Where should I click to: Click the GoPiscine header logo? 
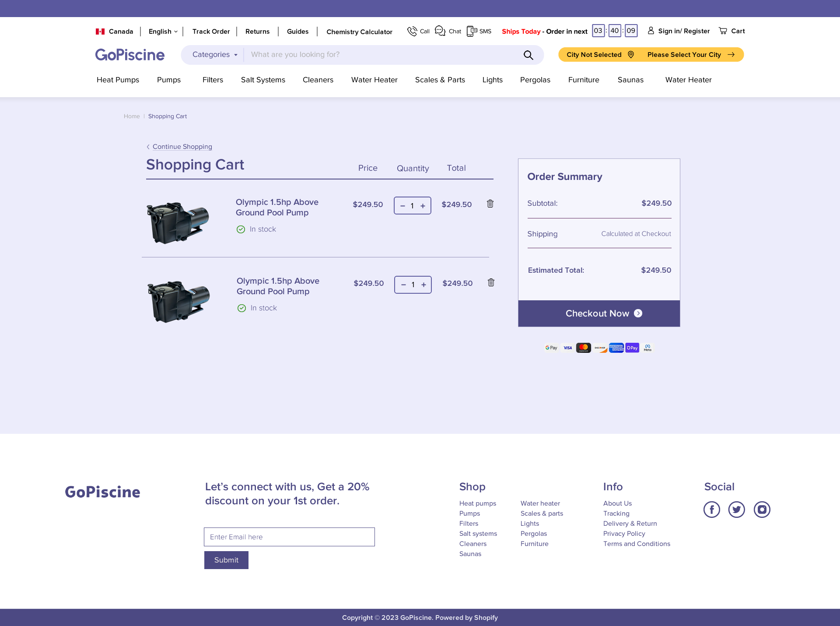click(x=130, y=55)
